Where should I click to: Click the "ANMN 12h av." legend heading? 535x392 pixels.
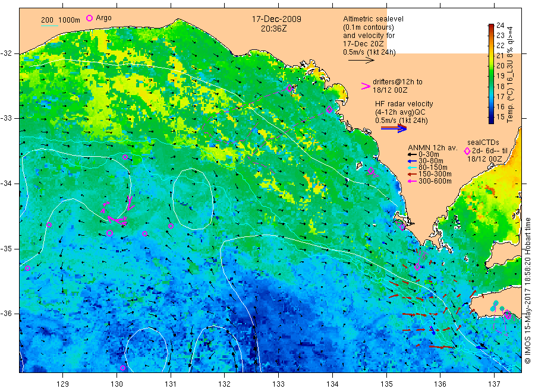click(x=433, y=148)
